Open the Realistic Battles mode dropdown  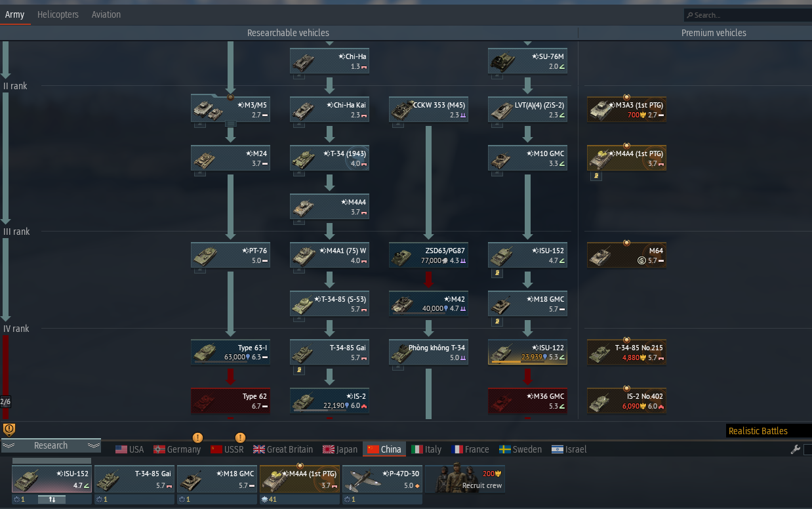[769, 431]
